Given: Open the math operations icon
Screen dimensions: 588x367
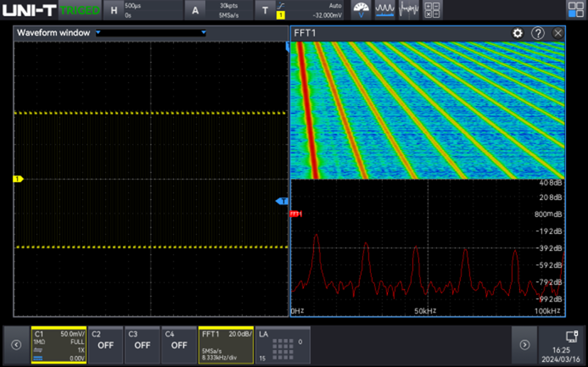Looking at the screenshot, I should [432, 10].
